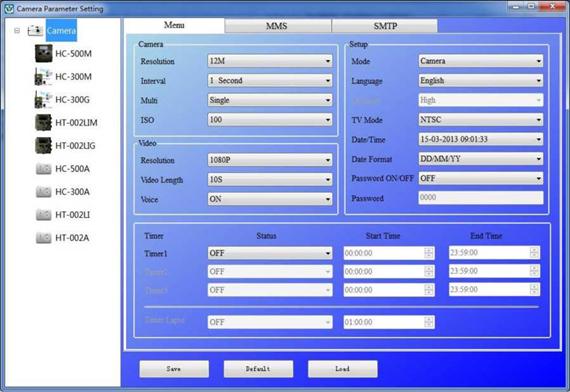Screen dimensions: 570x392
Task: Open the ISO 100 dropdown
Action: coord(270,120)
